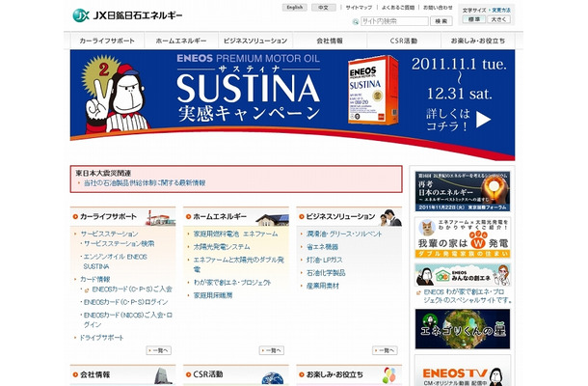Open the 省エネ機器 link
588x386 pixels.
click(322, 247)
